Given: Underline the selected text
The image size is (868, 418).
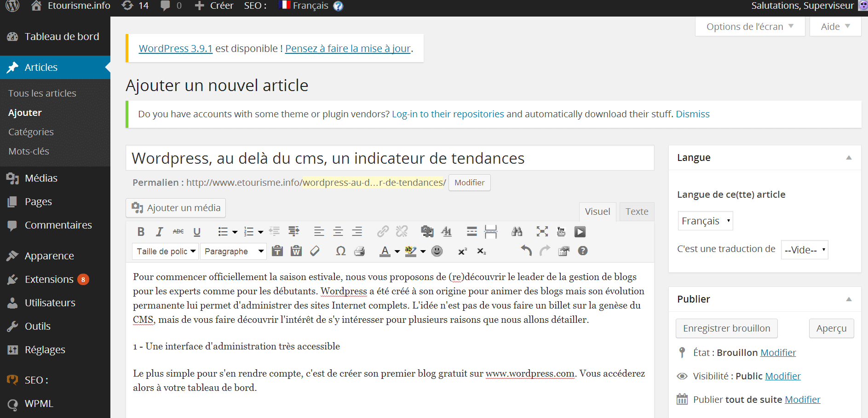Looking at the screenshot, I should point(197,232).
